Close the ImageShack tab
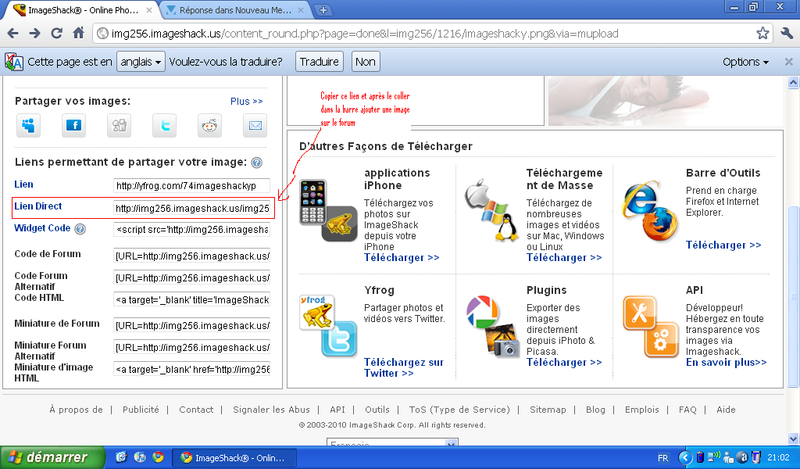The width and height of the screenshot is (800, 469). pos(149,10)
